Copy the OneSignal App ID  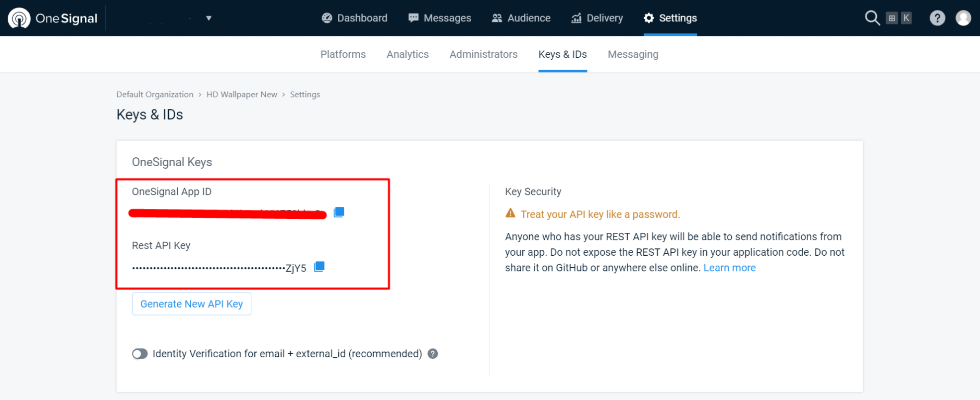[339, 212]
